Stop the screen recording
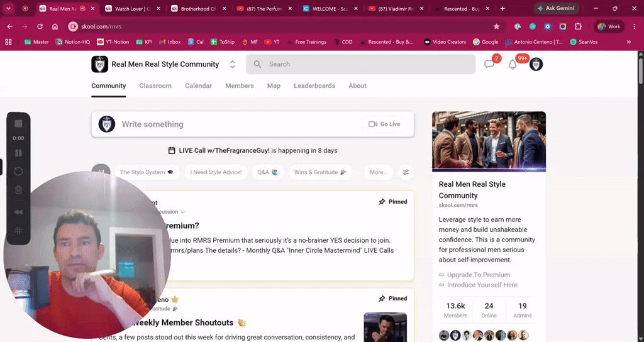 tap(18, 124)
